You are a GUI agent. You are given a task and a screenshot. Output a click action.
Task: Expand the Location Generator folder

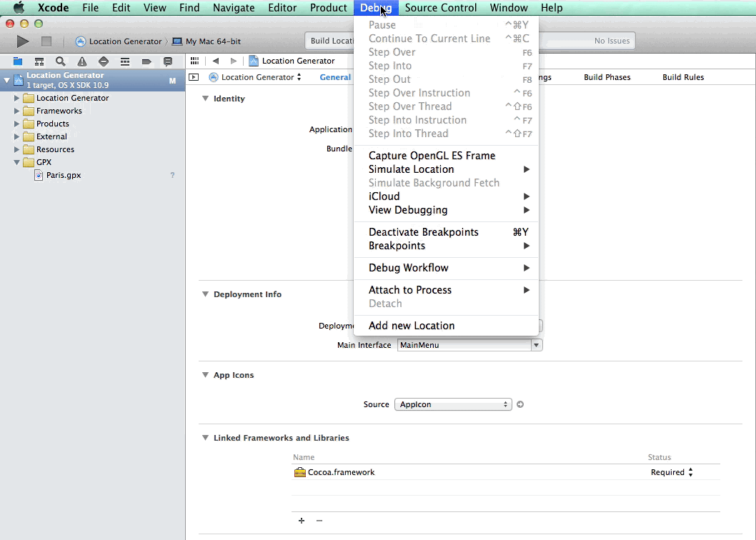(x=16, y=98)
